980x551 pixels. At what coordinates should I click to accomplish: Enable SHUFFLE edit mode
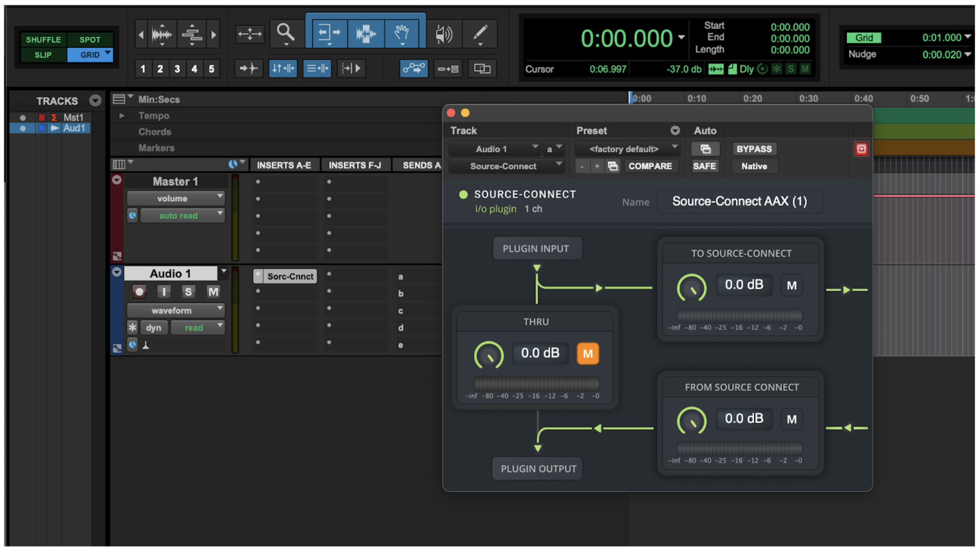[43, 39]
